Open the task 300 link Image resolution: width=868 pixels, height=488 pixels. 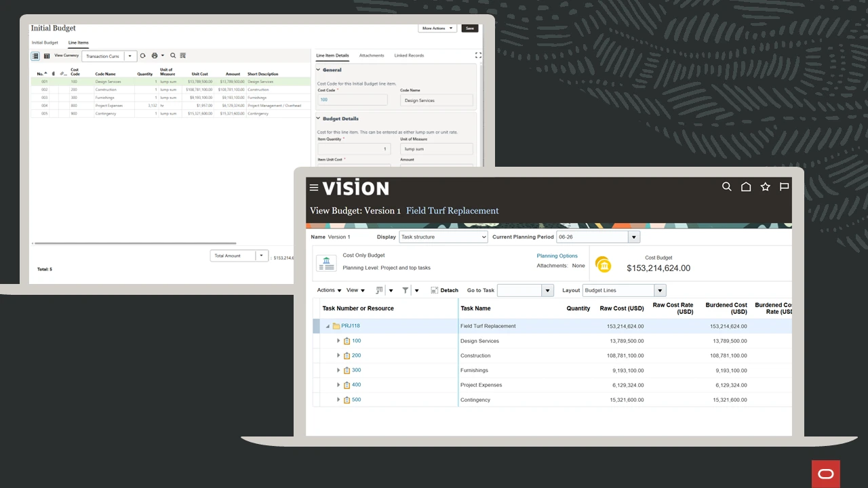point(356,370)
